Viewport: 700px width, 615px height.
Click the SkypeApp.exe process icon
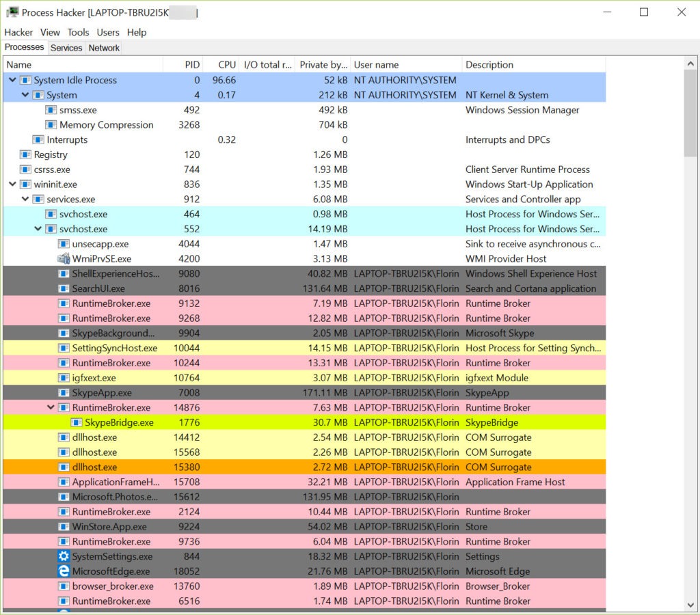[x=64, y=393]
